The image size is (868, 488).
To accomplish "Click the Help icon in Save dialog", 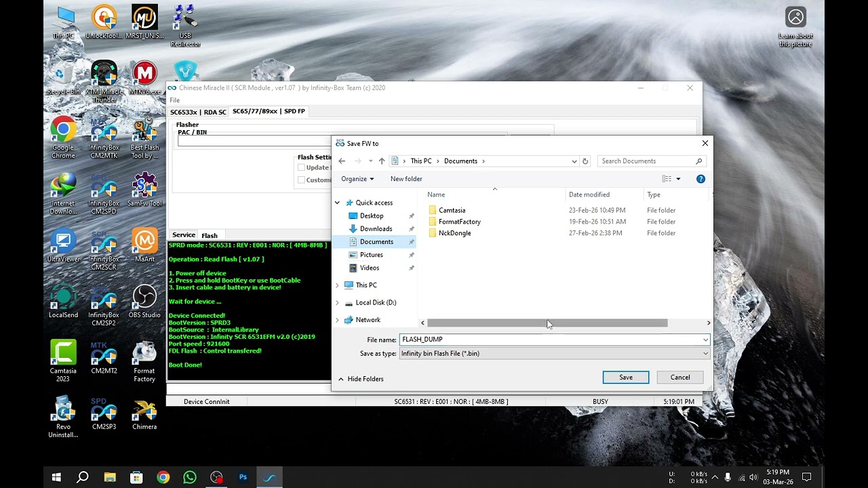I will (701, 179).
